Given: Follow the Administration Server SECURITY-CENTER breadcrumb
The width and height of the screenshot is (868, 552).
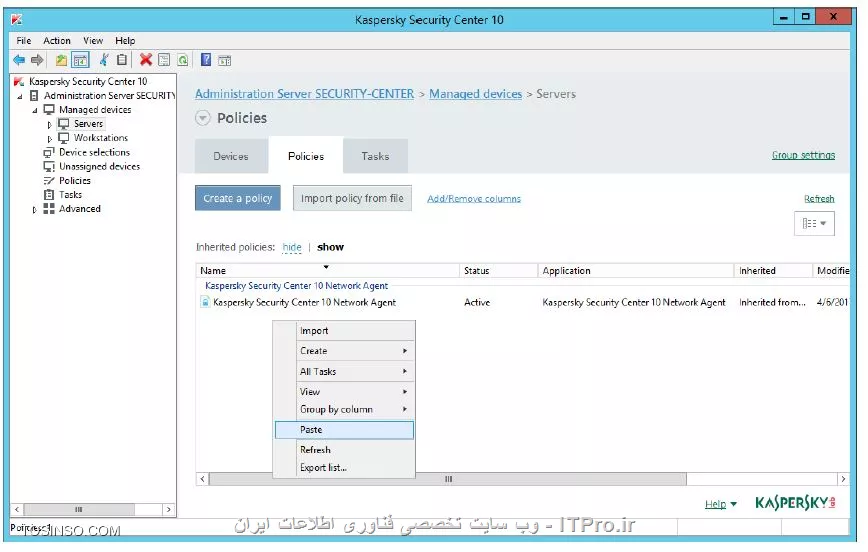Looking at the screenshot, I should coord(304,94).
